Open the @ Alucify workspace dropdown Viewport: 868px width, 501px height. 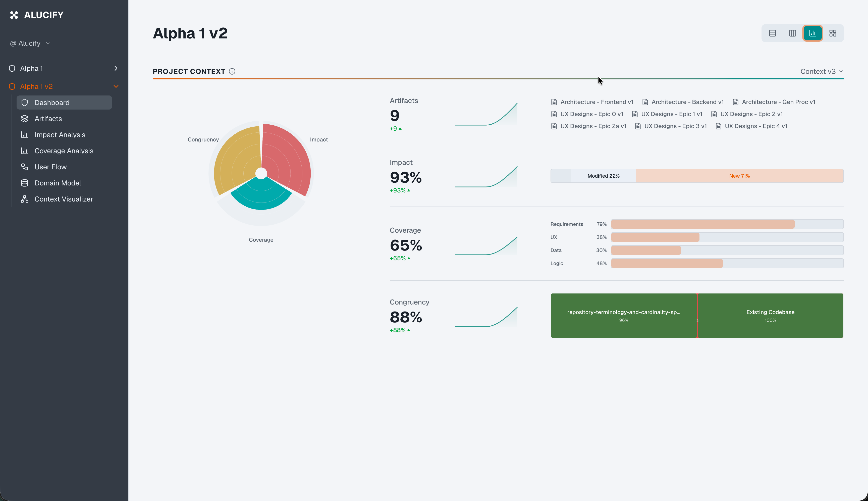coord(30,43)
